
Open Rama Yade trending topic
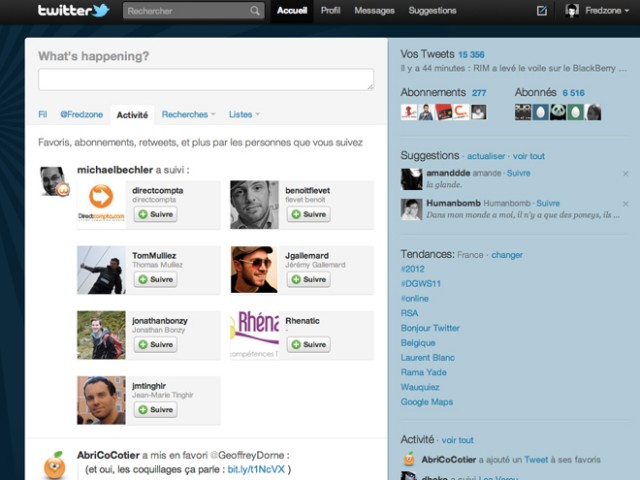click(424, 372)
